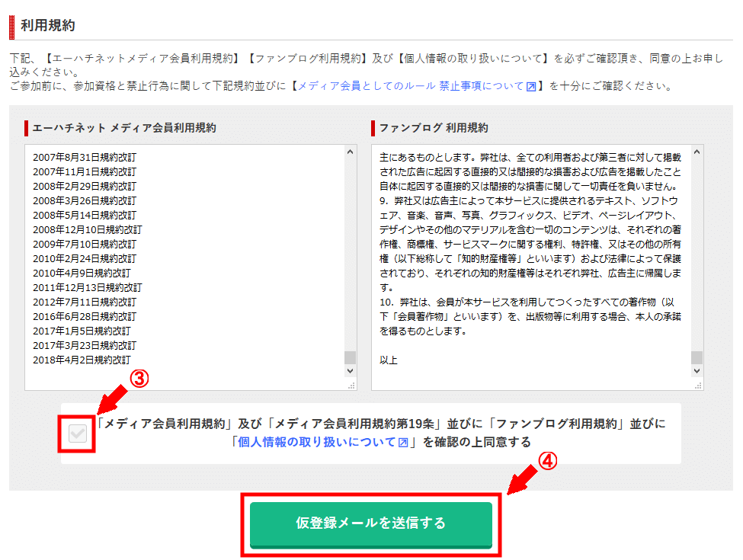743x560 pixels.
Task: Click the 利用規約 section heading
Action: (x=48, y=25)
